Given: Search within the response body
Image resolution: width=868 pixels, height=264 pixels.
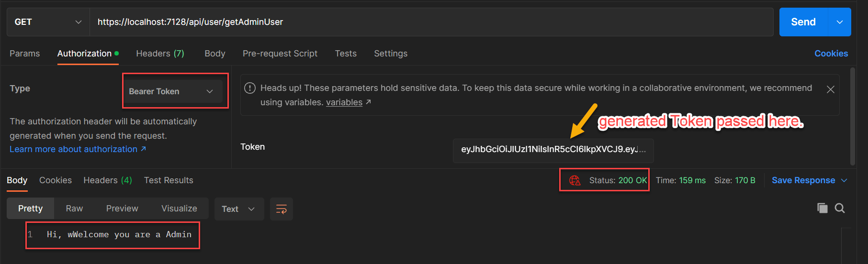Looking at the screenshot, I should (x=840, y=208).
